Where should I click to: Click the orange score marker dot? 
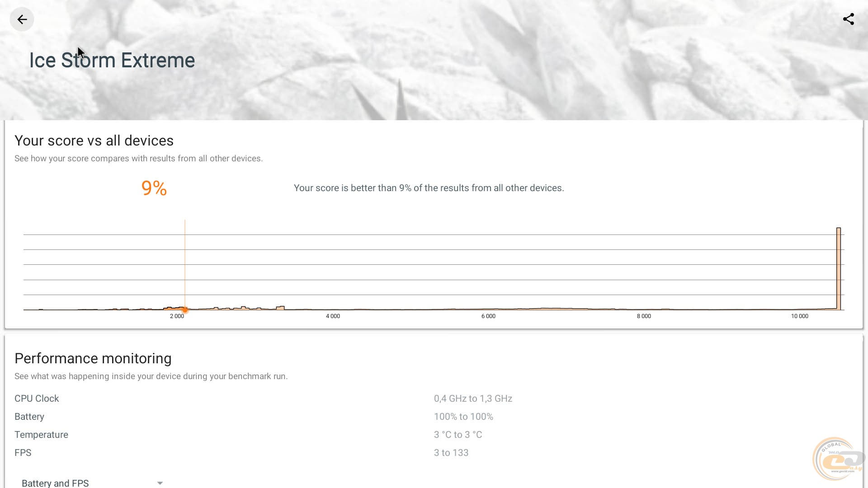[x=185, y=310]
